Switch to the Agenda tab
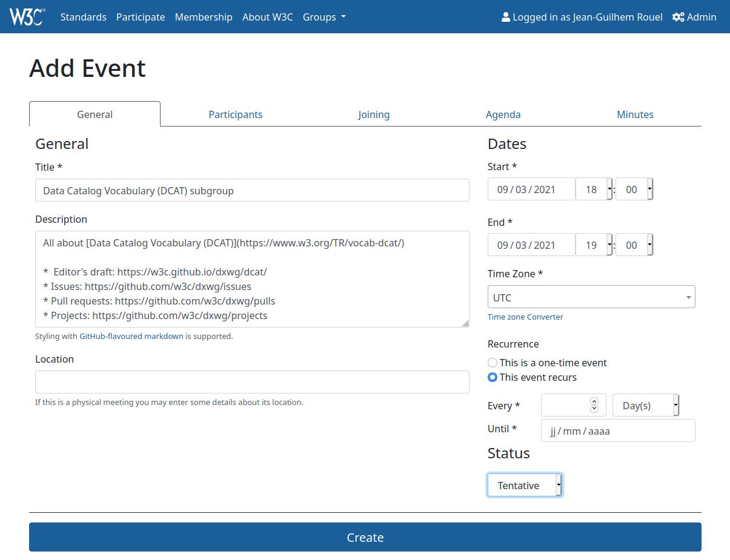The image size is (730, 560). click(x=503, y=114)
